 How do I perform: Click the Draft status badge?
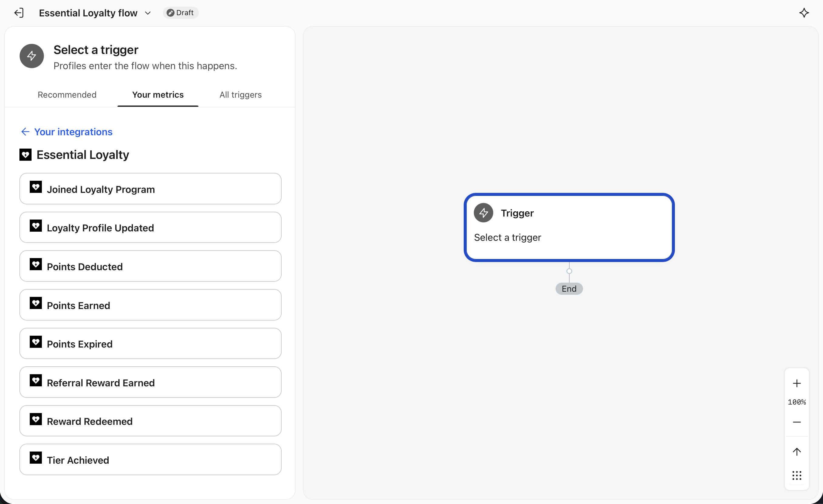pyautogui.click(x=181, y=13)
